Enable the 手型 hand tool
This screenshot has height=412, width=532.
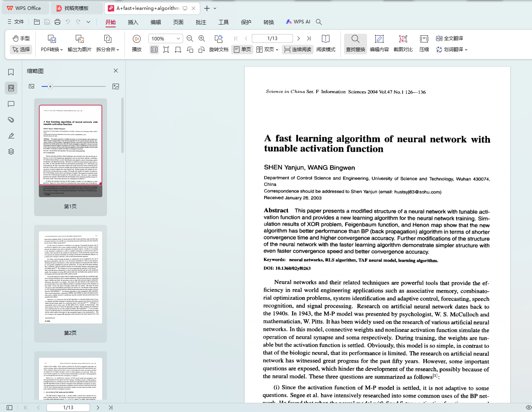click(x=21, y=38)
